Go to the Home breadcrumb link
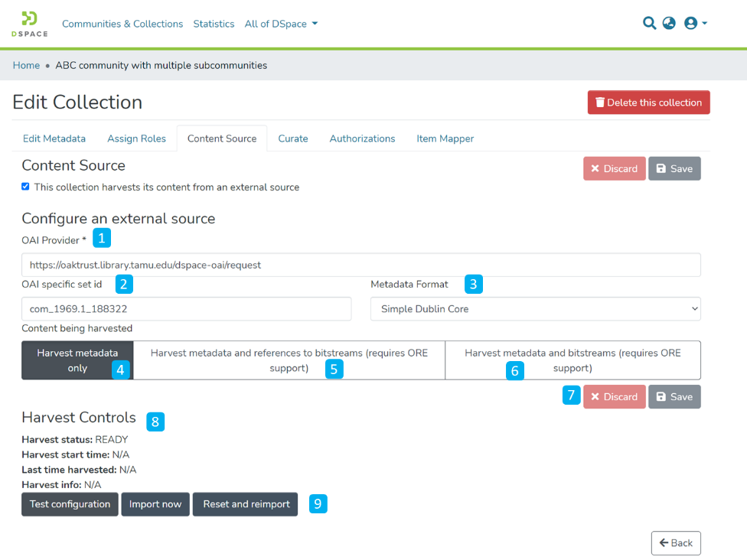The width and height of the screenshot is (747, 560). 26,65
